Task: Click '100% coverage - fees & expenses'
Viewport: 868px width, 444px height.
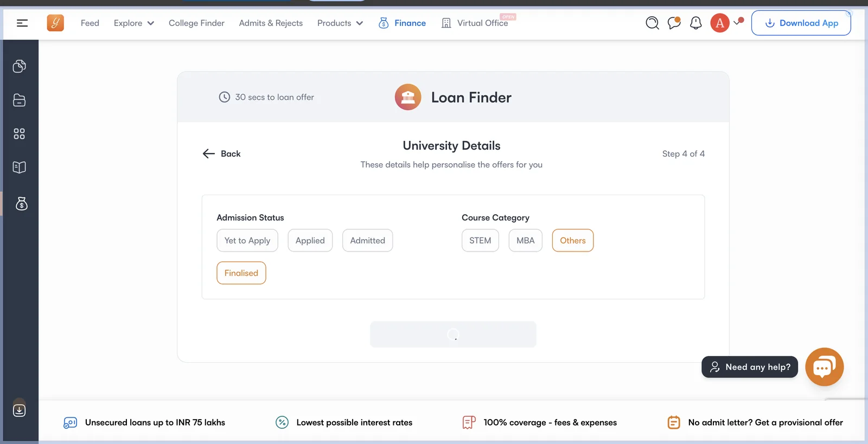Action: click(550, 422)
